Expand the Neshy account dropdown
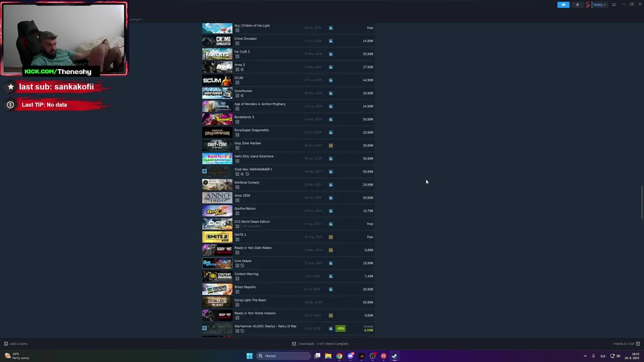644x362 pixels. coord(600,5)
